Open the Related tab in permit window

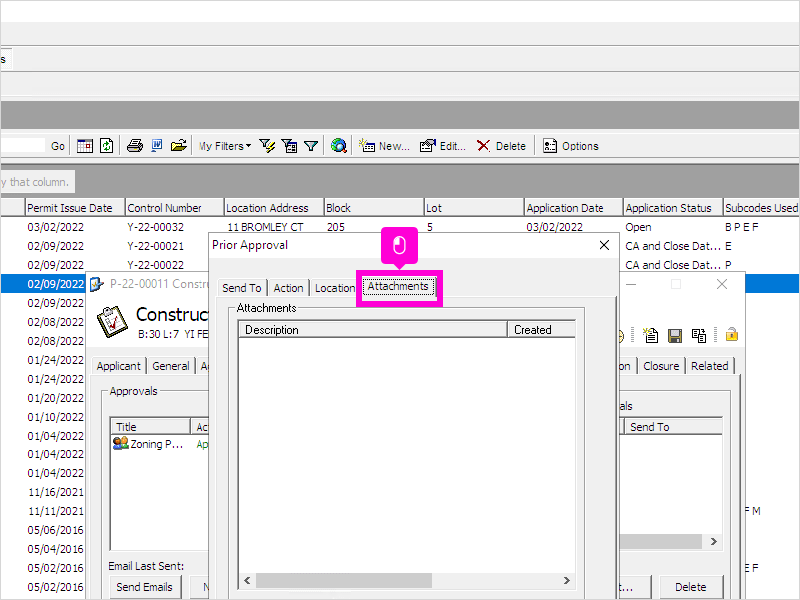pyautogui.click(x=709, y=366)
